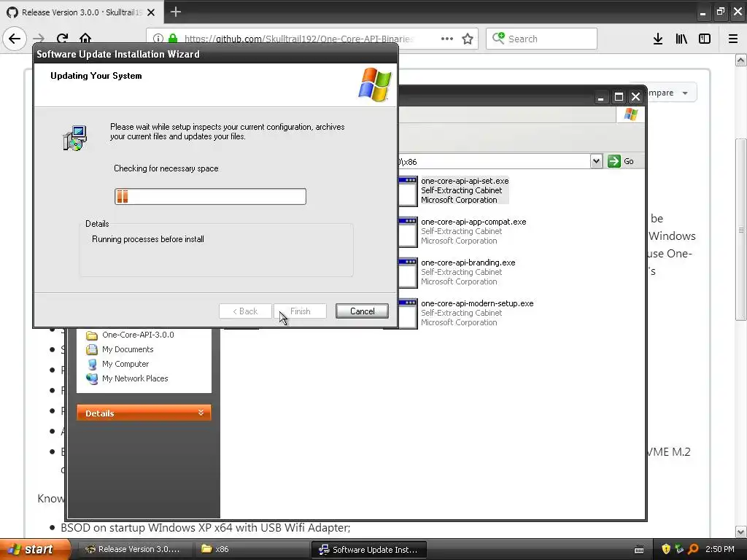Select one-core-api-api-set.exe file

[x=465, y=190]
